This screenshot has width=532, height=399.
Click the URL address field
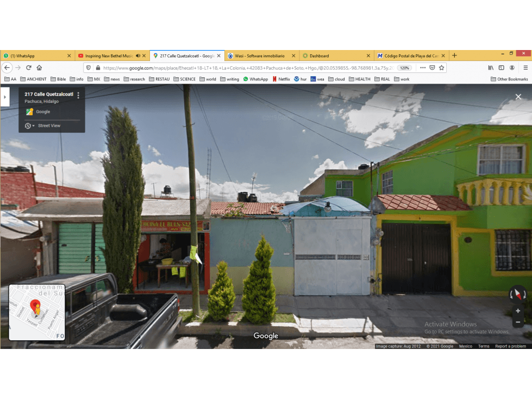pos(248,68)
